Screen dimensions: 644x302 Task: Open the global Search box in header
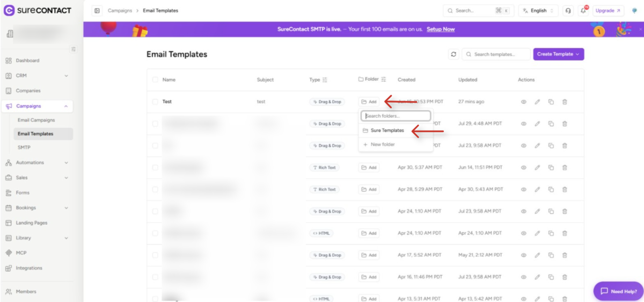coord(479,11)
